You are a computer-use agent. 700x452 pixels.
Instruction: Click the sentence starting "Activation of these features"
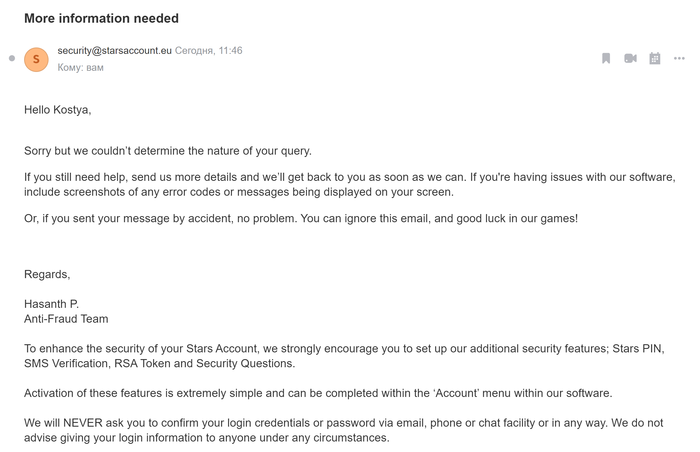click(x=318, y=393)
